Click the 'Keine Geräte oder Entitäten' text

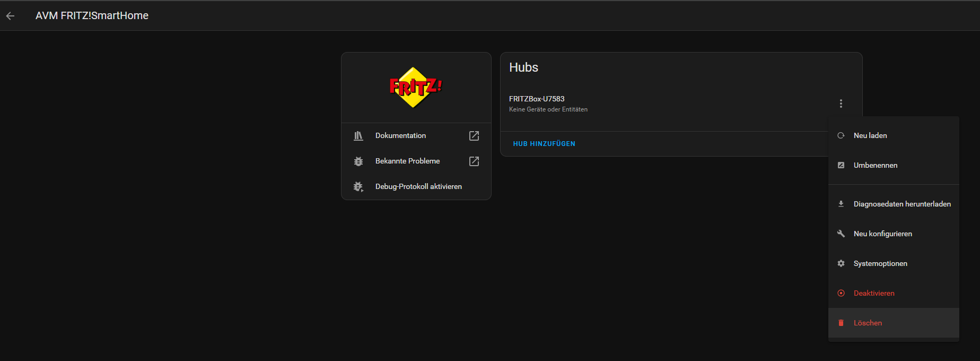tap(548, 109)
